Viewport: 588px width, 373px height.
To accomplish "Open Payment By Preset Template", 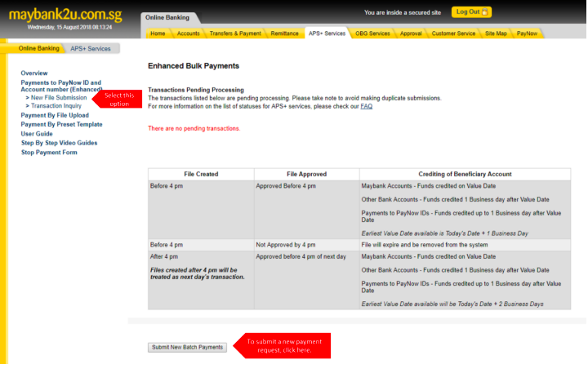I will tap(61, 124).
